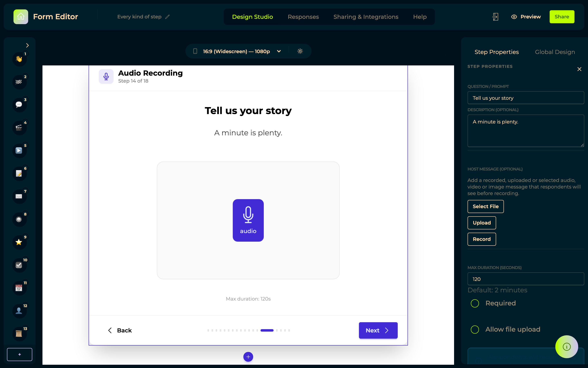This screenshot has height=368, width=588.
Task: Select step 5 play button icon
Action: pos(19,150)
